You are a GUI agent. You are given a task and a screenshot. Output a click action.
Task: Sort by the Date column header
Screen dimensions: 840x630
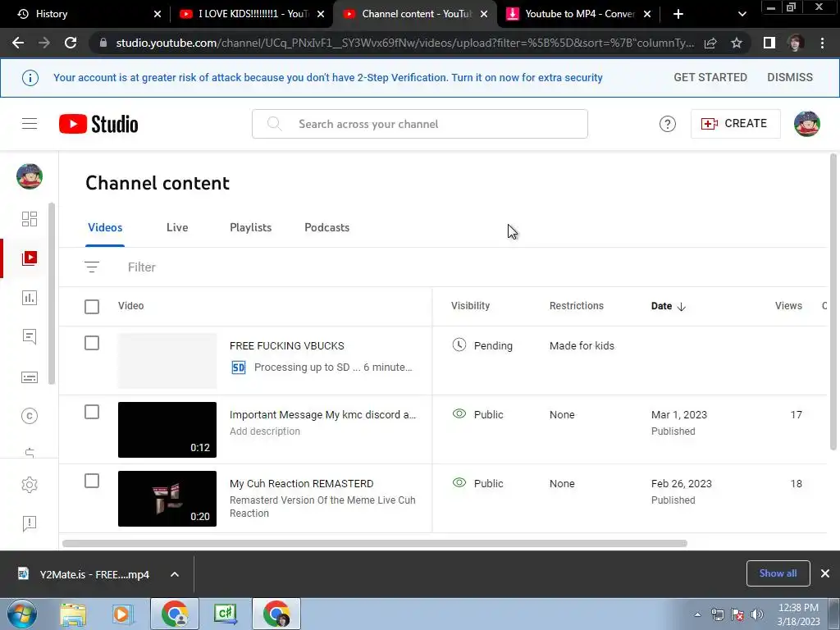click(x=668, y=306)
